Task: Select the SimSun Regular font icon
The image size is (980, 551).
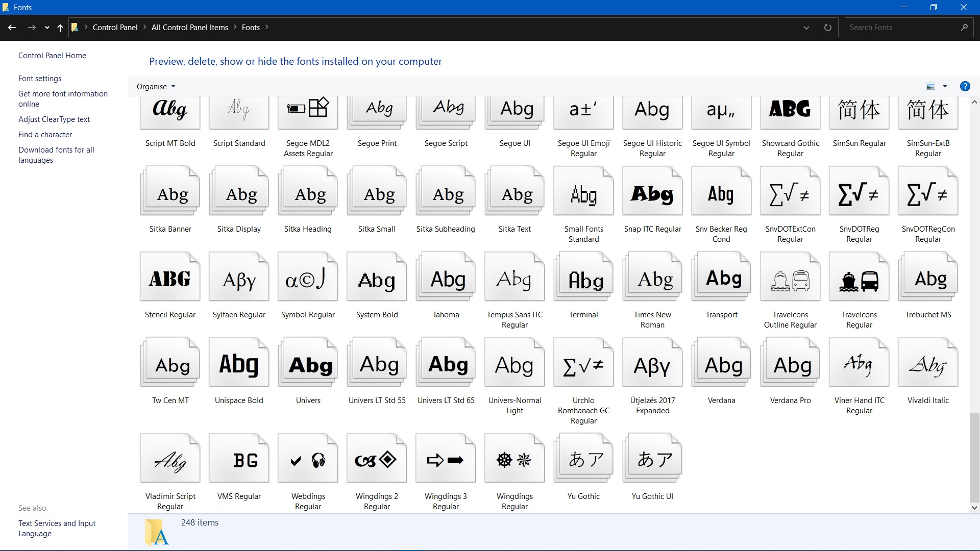Action: (859, 113)
